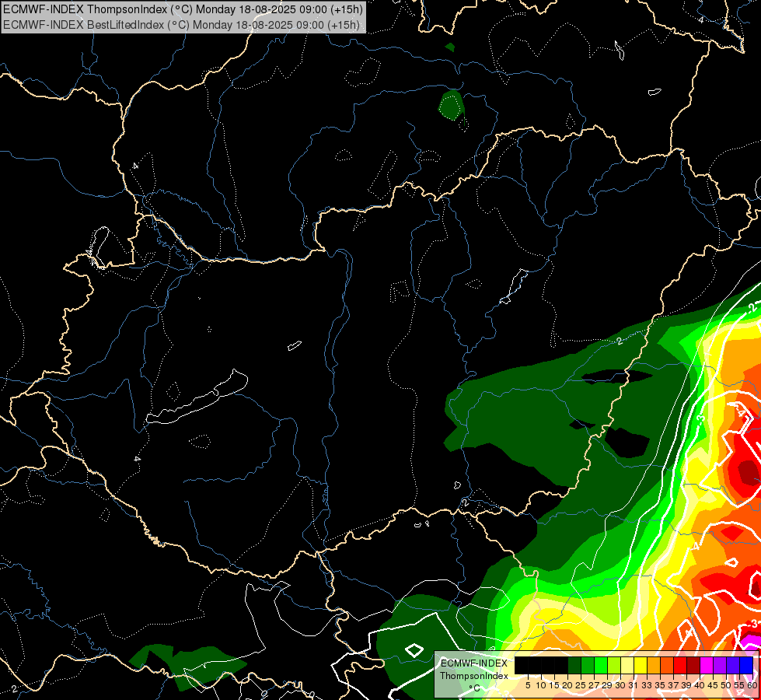This screenshot has width=761, height=700.
Task: Pick the medium green 25–27 legend swatch
Action: click(x=588, y=665)
